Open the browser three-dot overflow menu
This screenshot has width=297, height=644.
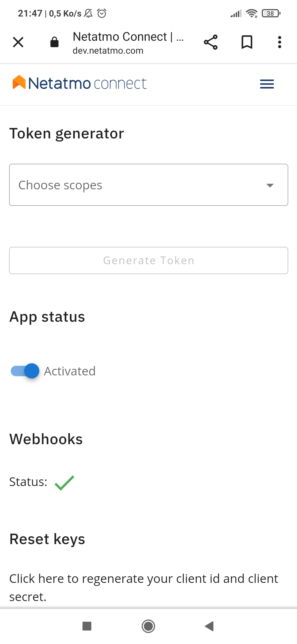point(279,42)
